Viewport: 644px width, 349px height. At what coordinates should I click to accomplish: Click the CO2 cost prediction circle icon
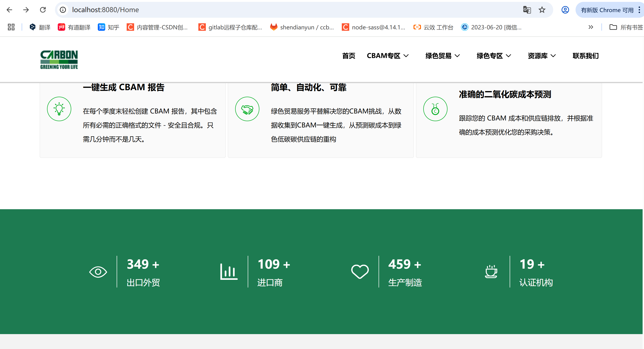[x=435, y=109]
